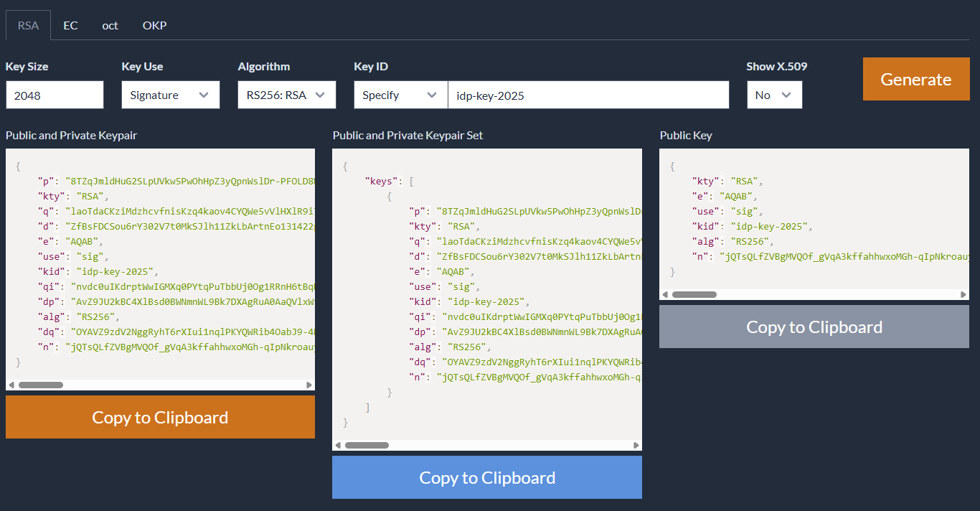Click left scroll arrow in Keypair panel

tap(11, 385)
